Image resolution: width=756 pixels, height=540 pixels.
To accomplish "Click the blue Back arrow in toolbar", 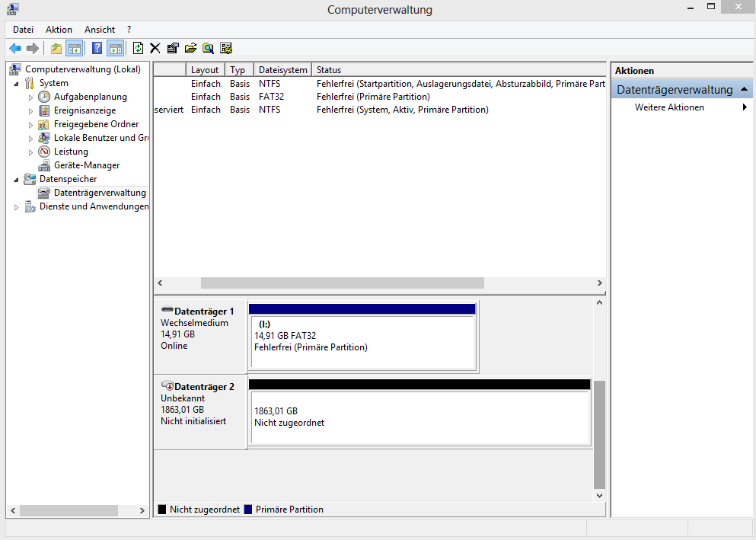I will click(x=15, y=48).
